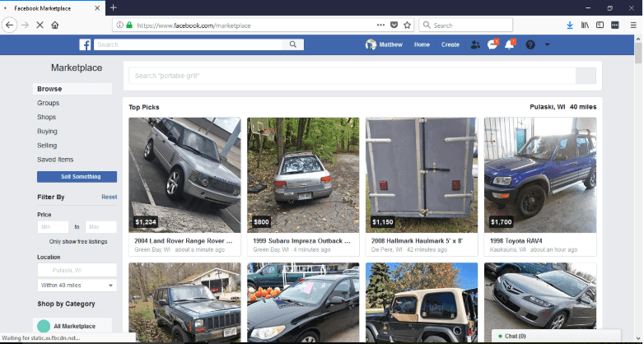Open the black sedan listing photo
Viewport: 644px width, 344px height.
coord(303,303)
